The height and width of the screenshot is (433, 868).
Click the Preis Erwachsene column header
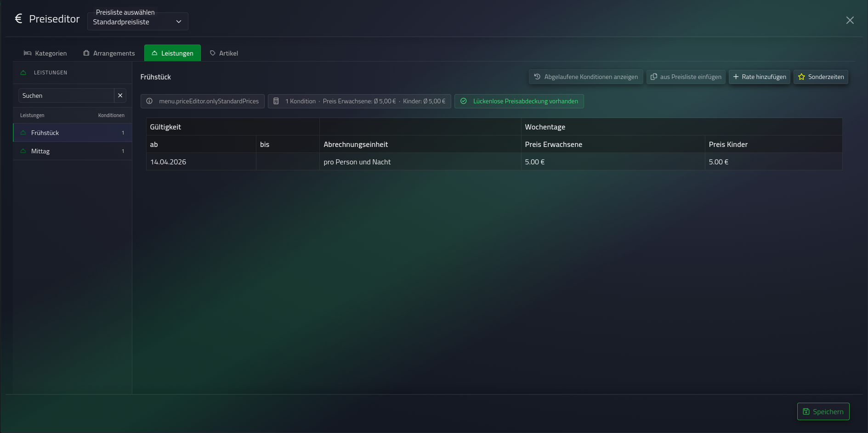tap(613, 144)
